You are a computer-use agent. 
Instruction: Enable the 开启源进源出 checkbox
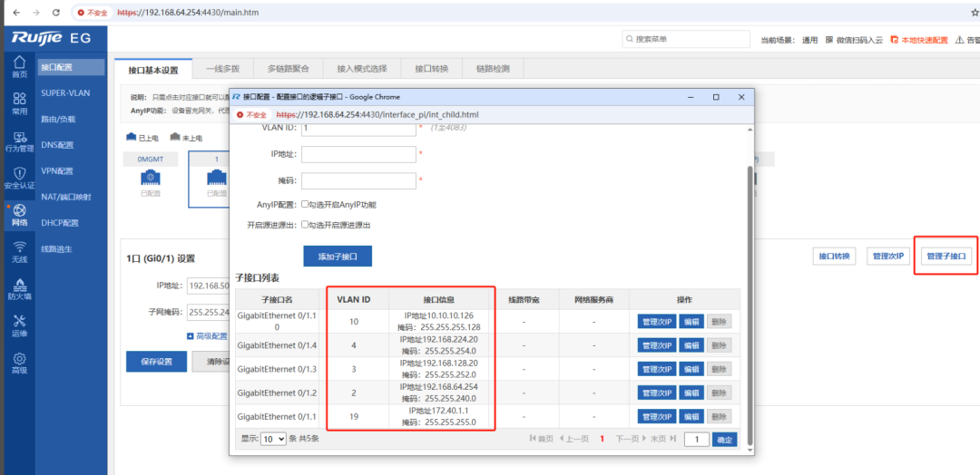(305, 225)
